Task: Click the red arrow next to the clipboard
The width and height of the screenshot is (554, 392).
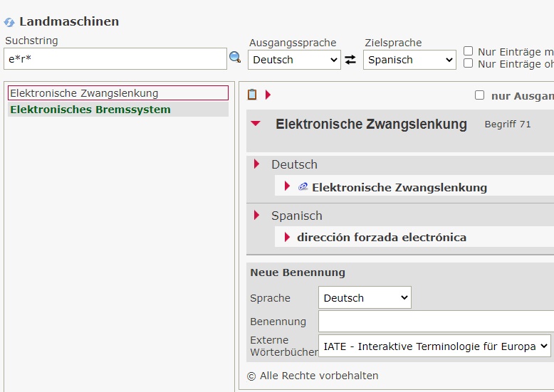Action: (x=268, y=95)
